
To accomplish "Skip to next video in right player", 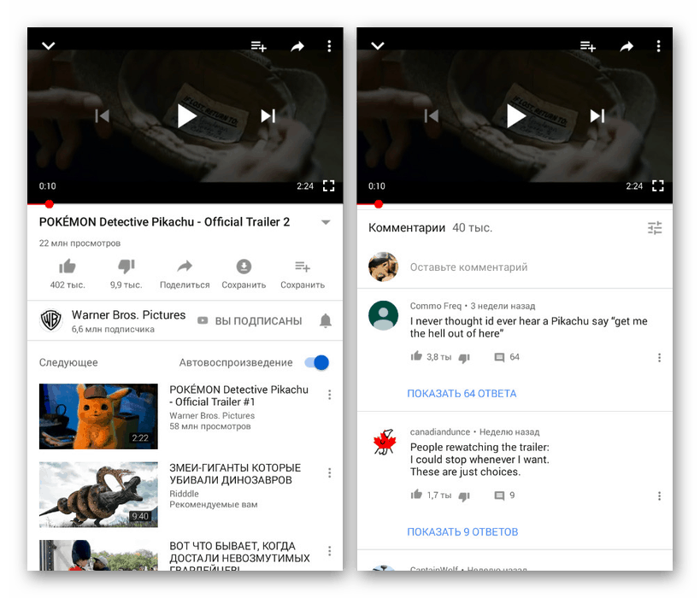I will [597, 116].
